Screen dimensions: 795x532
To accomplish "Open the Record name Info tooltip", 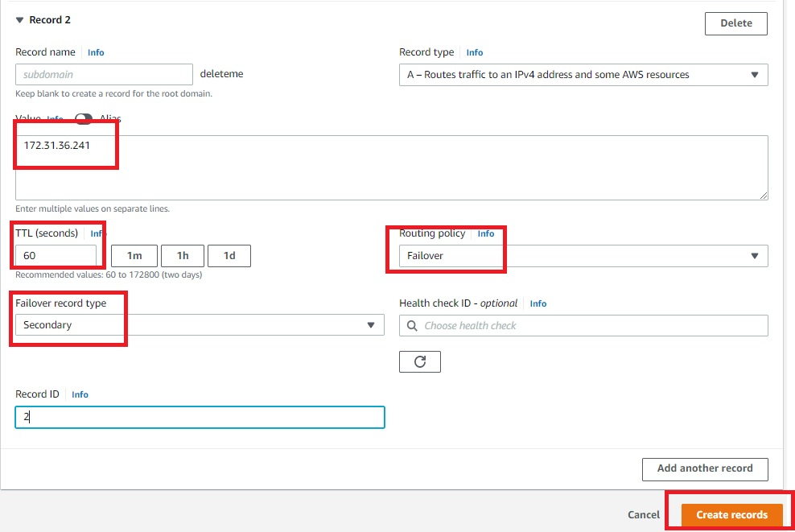I will coord(96,52).
